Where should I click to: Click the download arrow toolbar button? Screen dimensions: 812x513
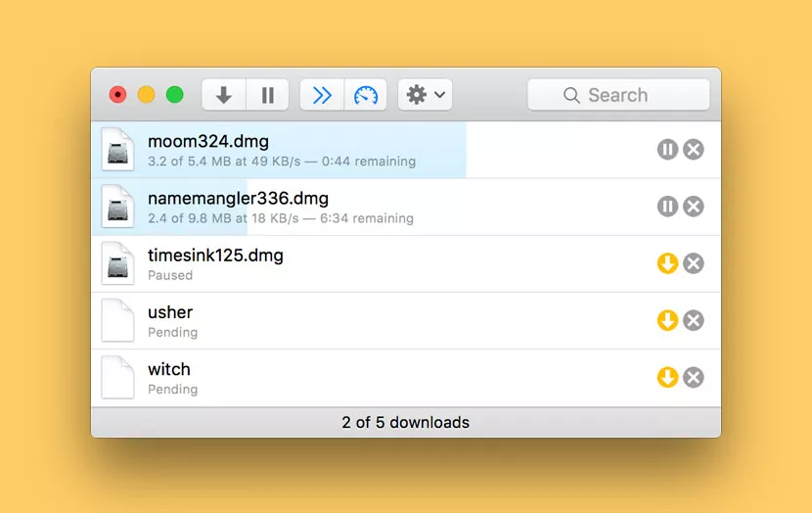pyautogui.click(x=224, y=95)
